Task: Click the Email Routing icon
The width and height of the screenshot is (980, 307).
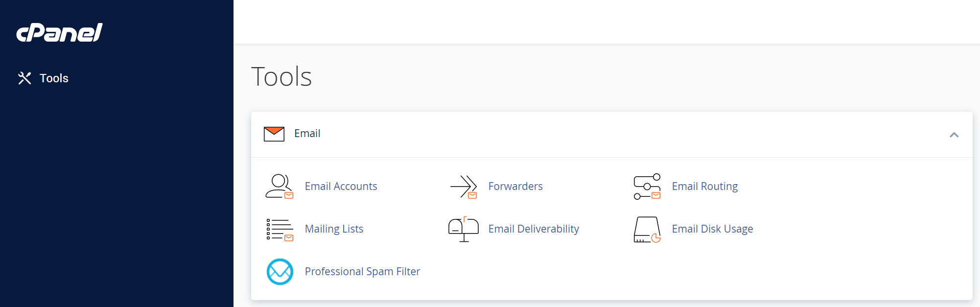Action: [647, 187]
